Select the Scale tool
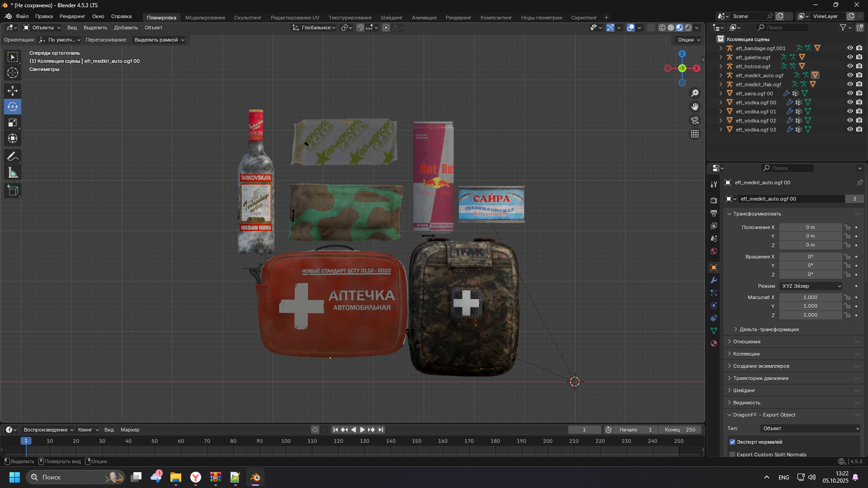The width and height of the screenshot is (868, 488). coord(13,123)
